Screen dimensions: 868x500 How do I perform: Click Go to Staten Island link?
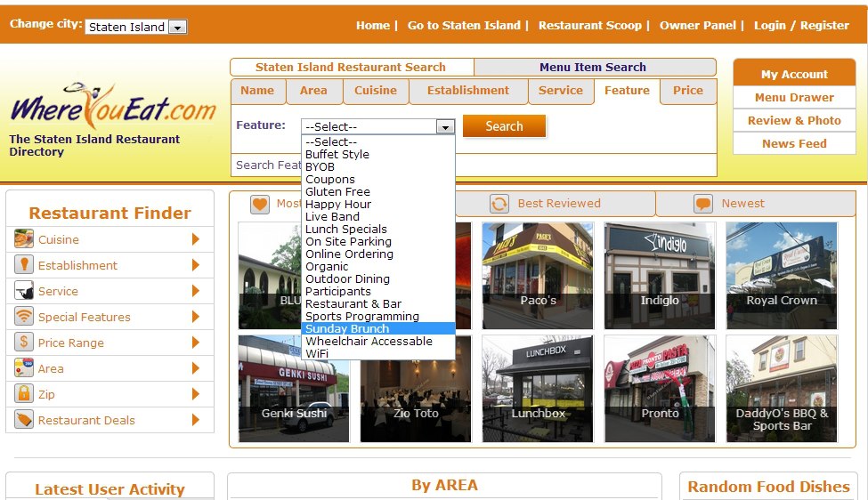click(464, 25)
